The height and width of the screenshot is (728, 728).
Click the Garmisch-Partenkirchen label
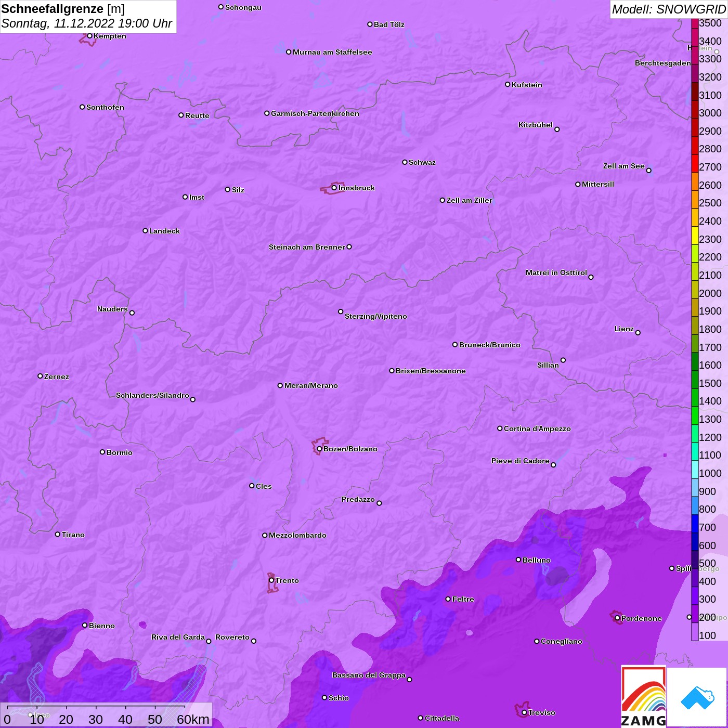point(315,113)
